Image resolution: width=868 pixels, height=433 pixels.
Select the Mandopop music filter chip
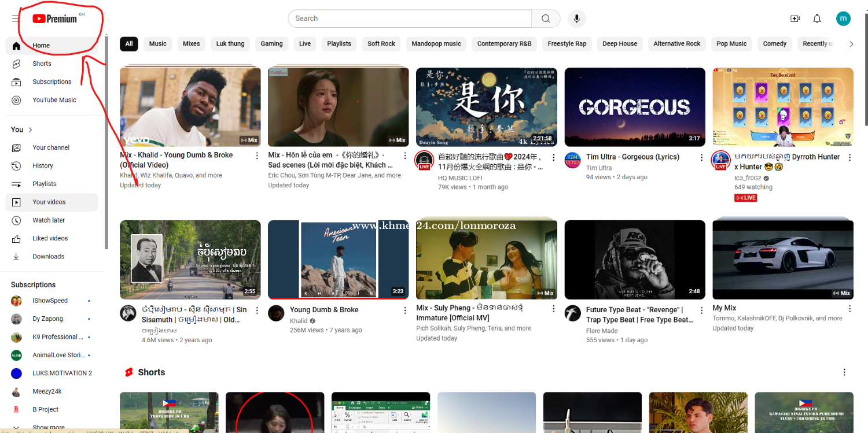pyautogui.click(x=436, y=44)
